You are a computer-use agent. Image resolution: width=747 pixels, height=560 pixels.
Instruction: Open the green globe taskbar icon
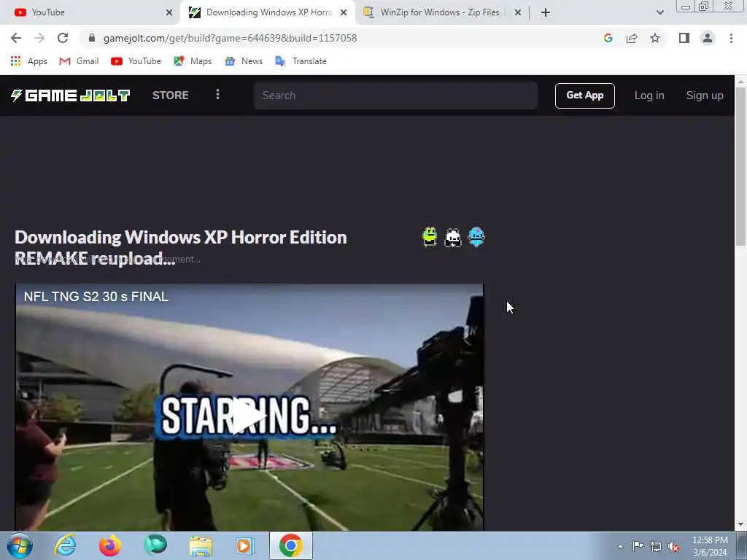click(155, 545)
